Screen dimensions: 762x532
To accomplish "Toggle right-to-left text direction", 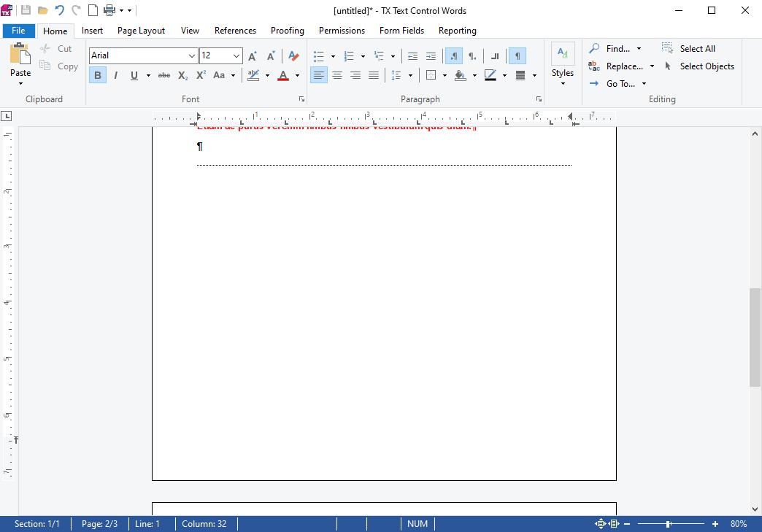I will coord(472,56).
